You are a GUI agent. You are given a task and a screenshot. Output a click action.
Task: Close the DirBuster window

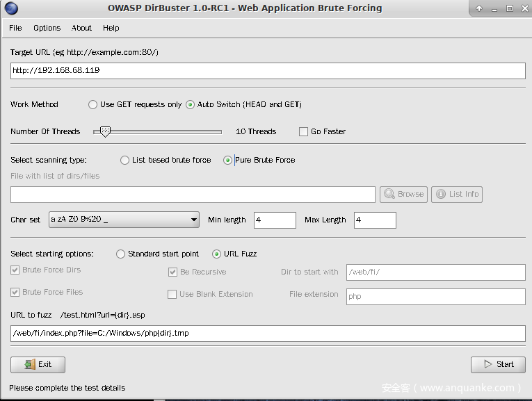tap(524, 8)
